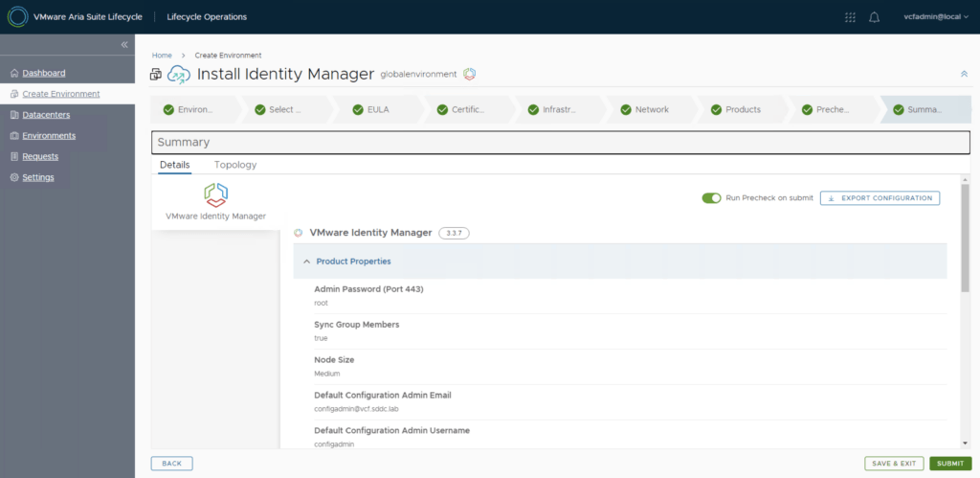Click the Home breadcrumb link
Image resolution: width=980 pixels, height=478 pixels.
(162, 56)
